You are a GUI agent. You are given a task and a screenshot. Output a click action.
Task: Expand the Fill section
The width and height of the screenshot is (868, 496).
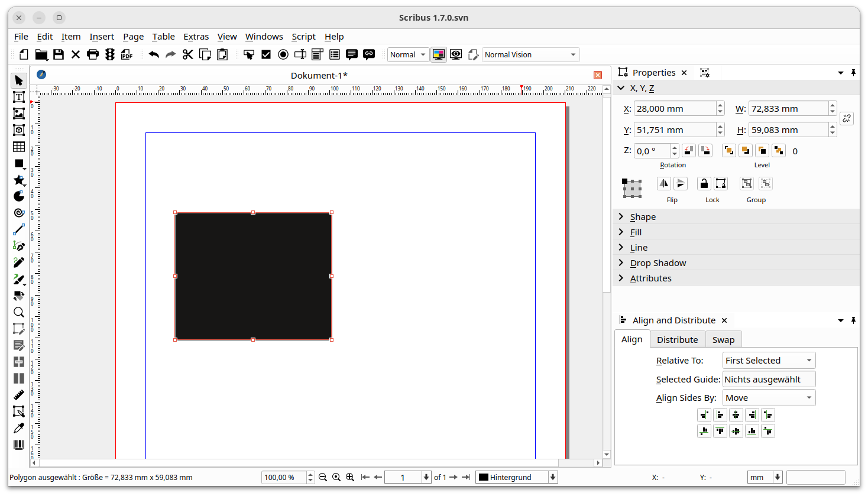click(636, 232)
